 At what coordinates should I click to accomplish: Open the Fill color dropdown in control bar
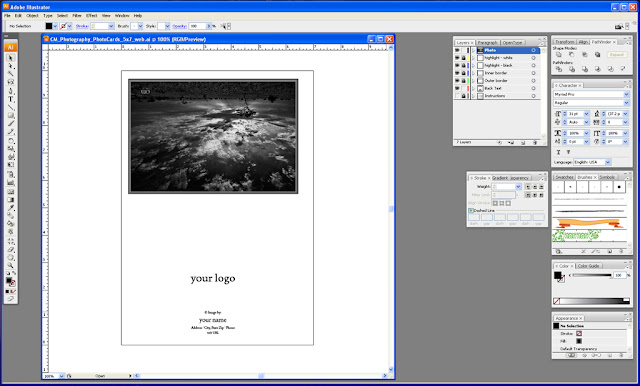(55, 26)
